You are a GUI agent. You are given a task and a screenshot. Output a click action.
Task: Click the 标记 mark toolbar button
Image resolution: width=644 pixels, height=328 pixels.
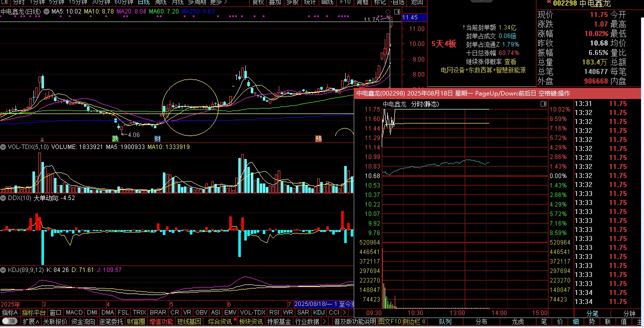pos(380,2)
